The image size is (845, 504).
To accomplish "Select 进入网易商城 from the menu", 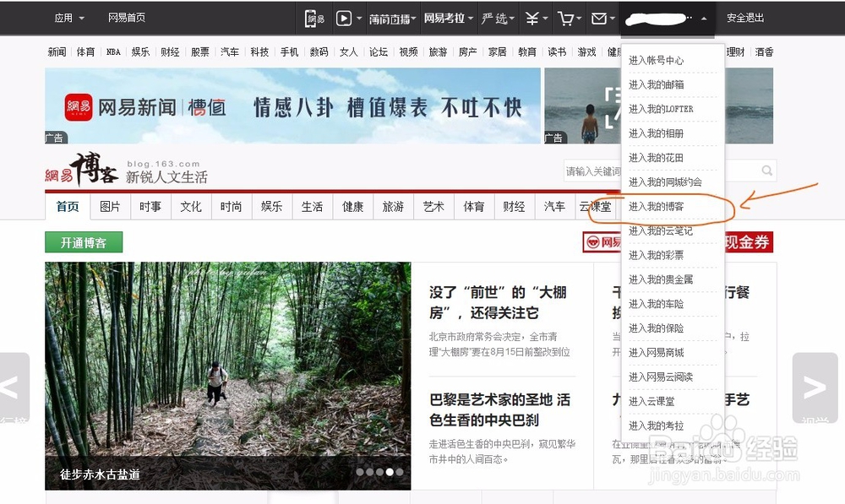I will point(656,353).
